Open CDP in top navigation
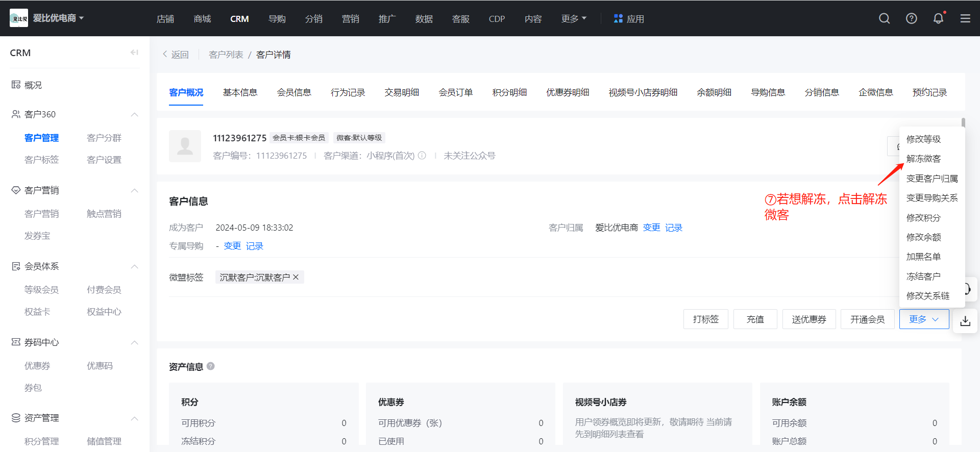The image size is (980, 452). click(497, 19)
